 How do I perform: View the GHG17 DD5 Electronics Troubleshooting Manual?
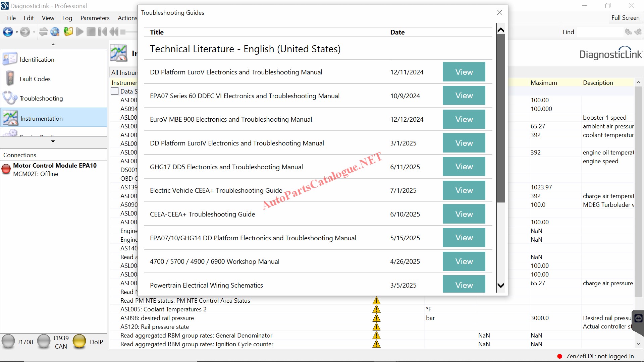[x=464, y=167]
